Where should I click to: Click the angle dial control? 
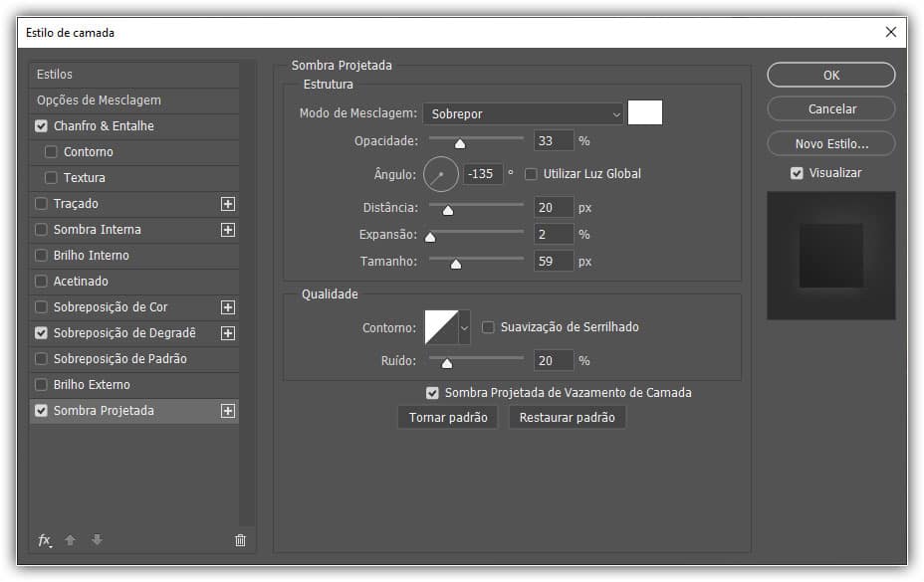pos(440,174)
